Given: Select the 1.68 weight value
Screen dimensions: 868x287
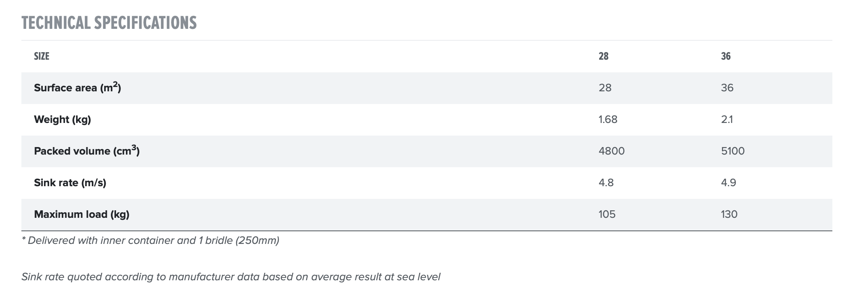Looking at the screenshot, I should point(608,119).
